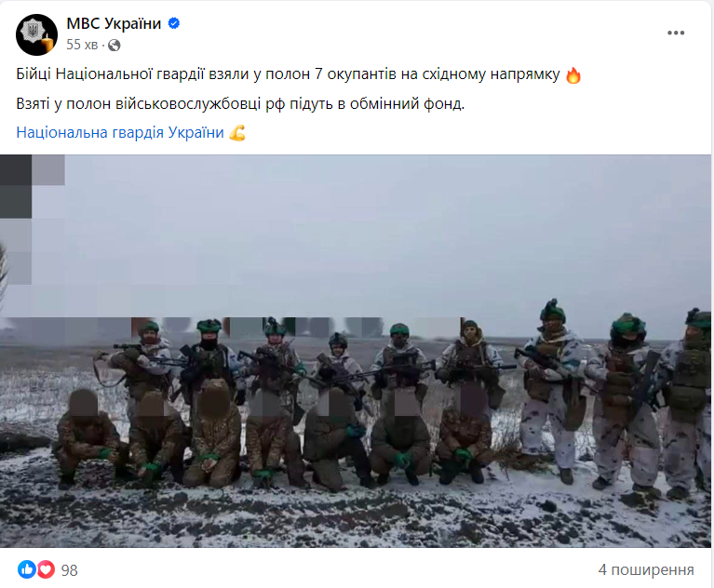Image resolution: width=714 pixels, height=588 pixels.
Task: Click the fire emoji in the post text
Action: (x=573, y=75)
